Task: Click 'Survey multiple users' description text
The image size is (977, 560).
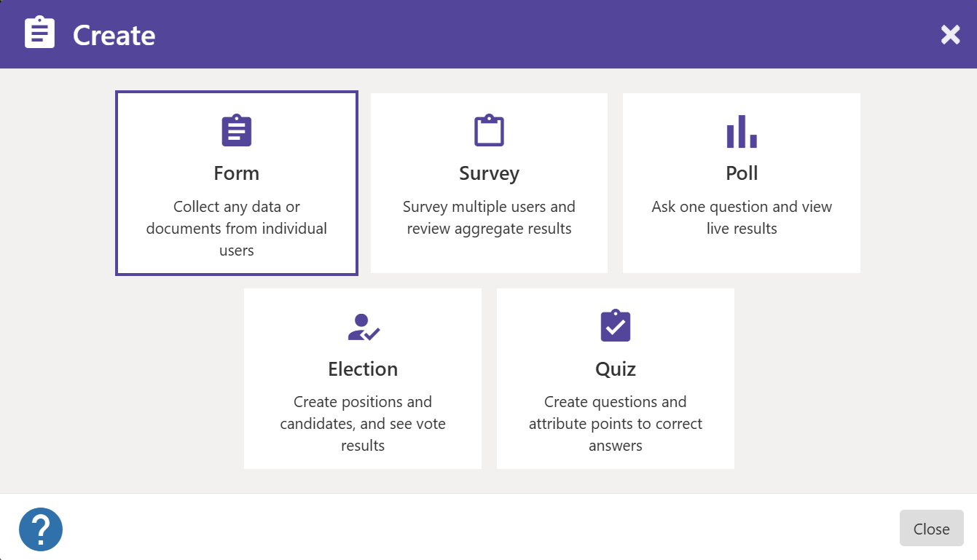Action: [489, 218]
